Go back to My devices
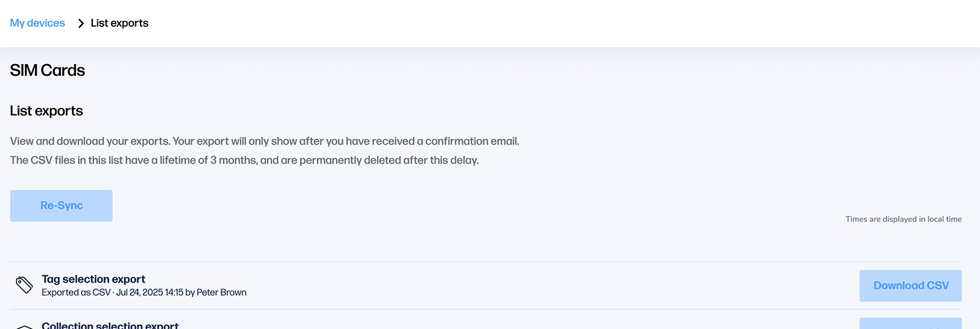The width and height of the screenshot is (980, 329). (x=37, y=23)
